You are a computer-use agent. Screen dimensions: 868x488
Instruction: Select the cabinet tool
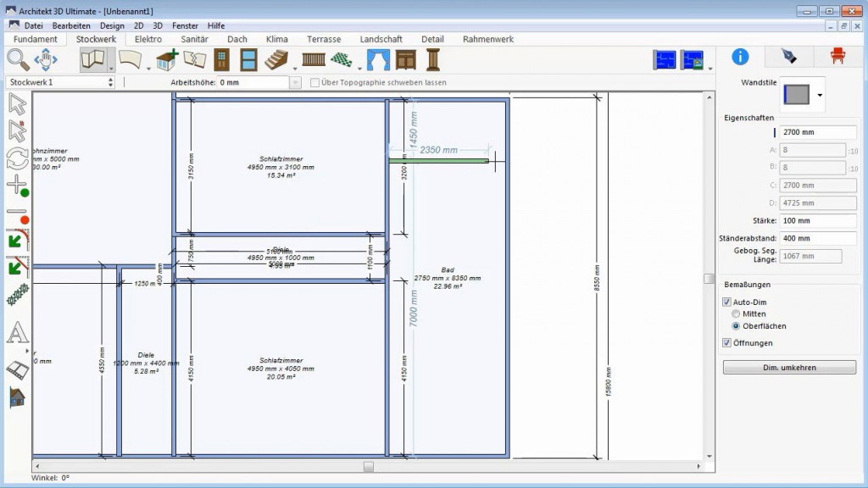click(x=406, y=60)
